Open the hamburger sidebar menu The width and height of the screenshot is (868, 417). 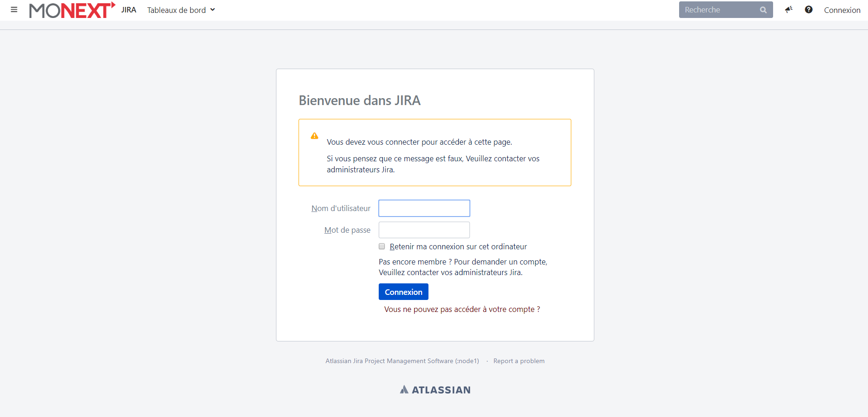pos(14,10)
